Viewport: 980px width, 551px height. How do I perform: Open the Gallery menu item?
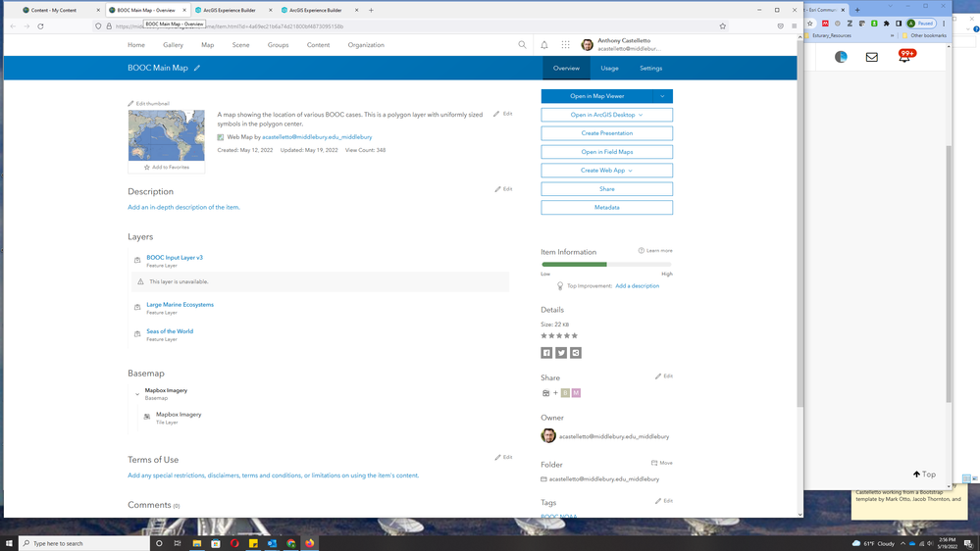click(x=173, y=45)
